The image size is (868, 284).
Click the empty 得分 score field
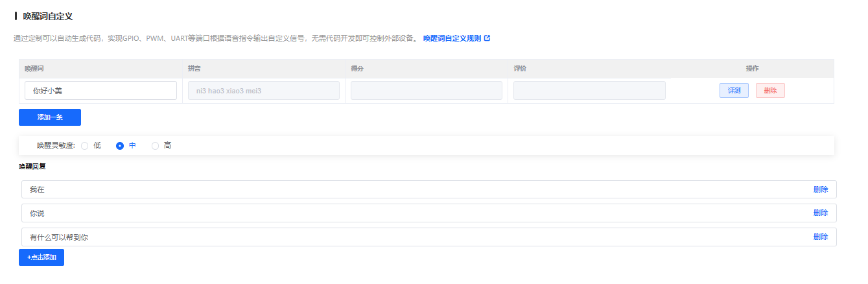click(426, 91)
